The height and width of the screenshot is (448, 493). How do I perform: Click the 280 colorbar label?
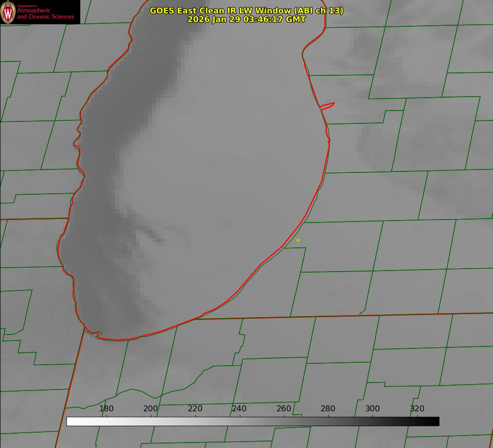click(x=328, y=409)
